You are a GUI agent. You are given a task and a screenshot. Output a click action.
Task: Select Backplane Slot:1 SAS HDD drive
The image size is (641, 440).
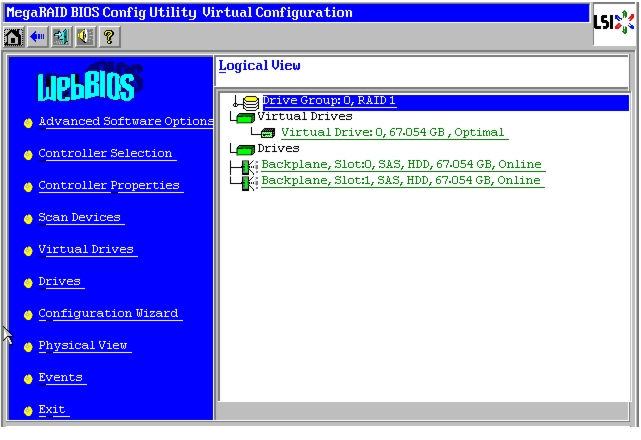pyautogui.click(x=401, y=180)
